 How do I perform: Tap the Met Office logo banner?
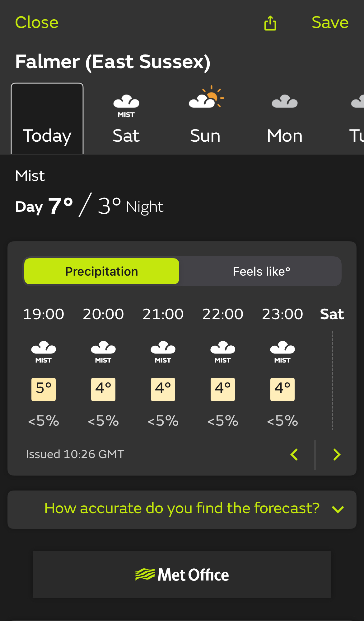pos(182,575)
